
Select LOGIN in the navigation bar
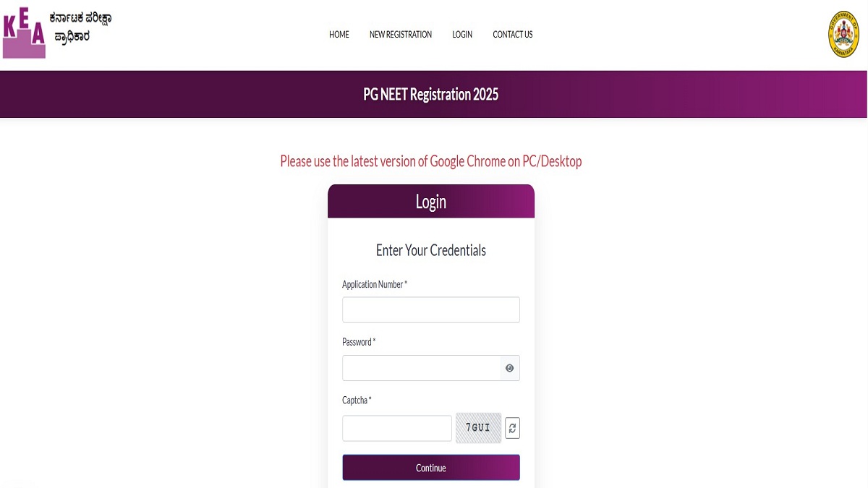tap(462, 35)
